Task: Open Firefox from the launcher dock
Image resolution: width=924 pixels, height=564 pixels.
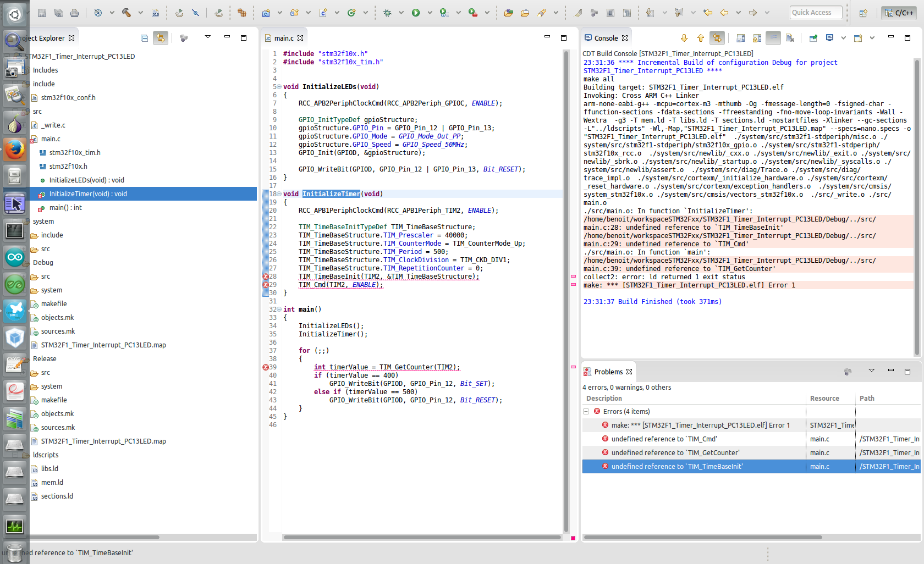Action: point(14,150)
